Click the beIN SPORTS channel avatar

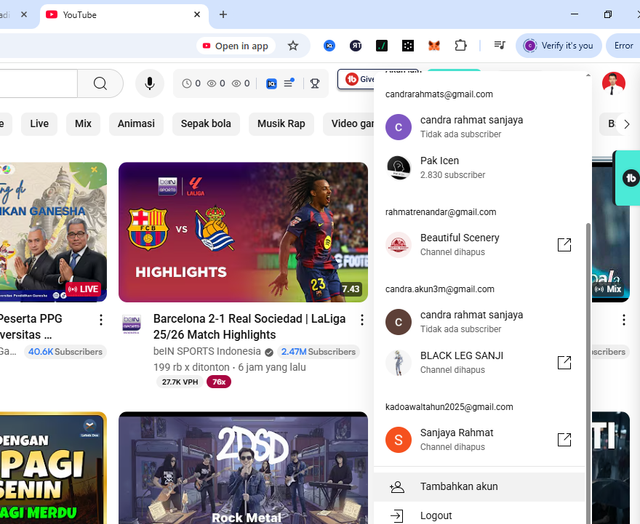(131, 324)
